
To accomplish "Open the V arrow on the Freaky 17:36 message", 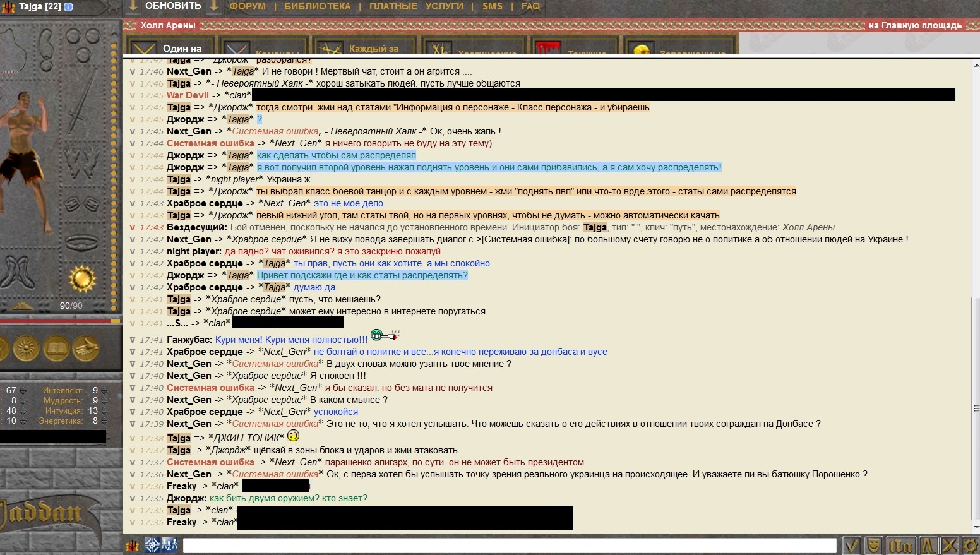I will tap(133, 487).
